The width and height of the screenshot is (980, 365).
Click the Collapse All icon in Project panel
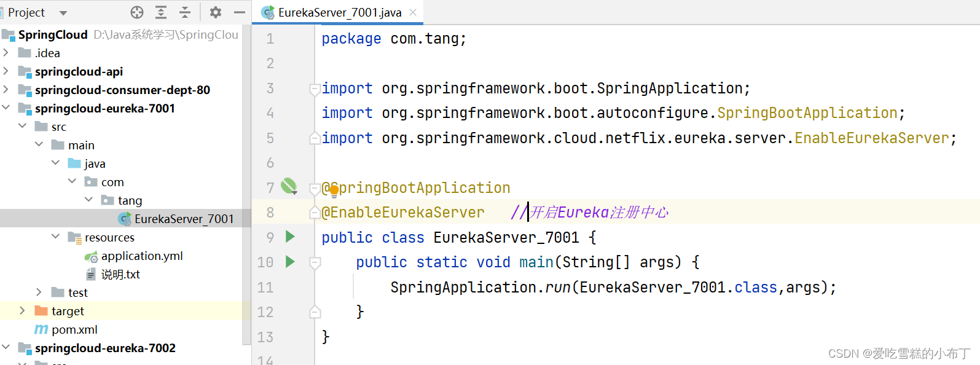185,12
